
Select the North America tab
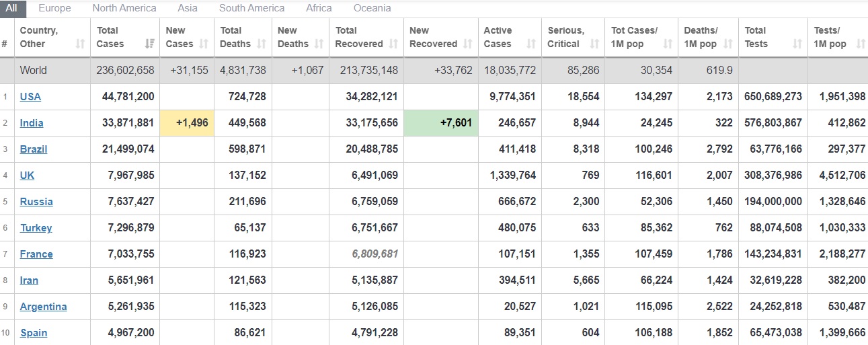coord(124,8)
